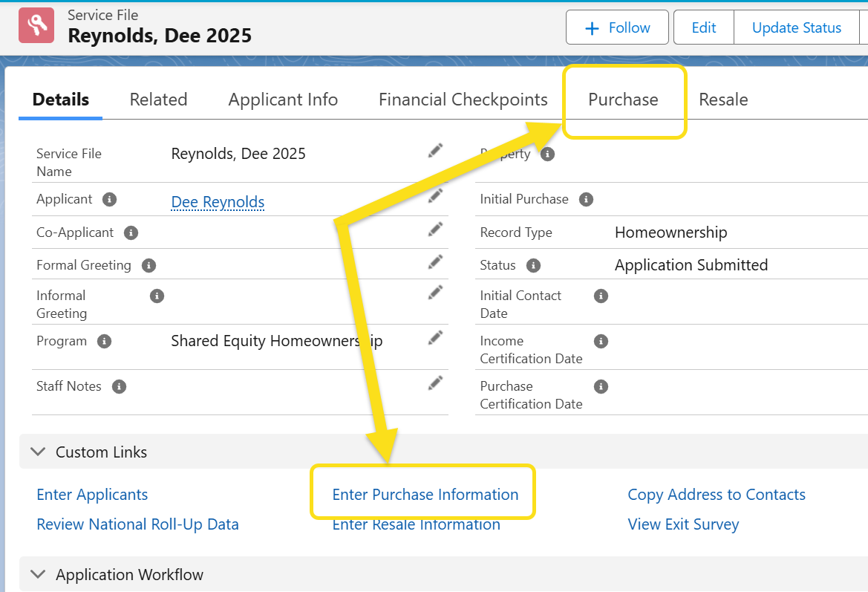
Task: Switch to the Purchase tab
Action: (623, 100)
